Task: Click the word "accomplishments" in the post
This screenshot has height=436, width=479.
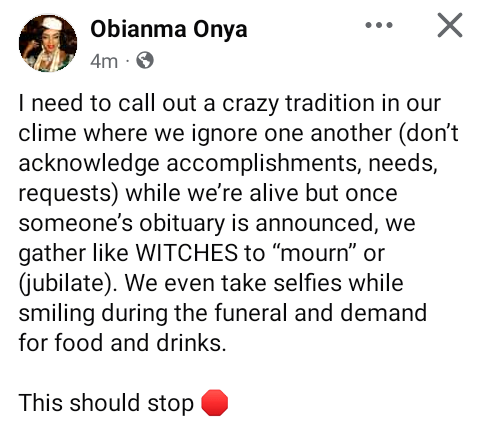Action: coord(263,164)
